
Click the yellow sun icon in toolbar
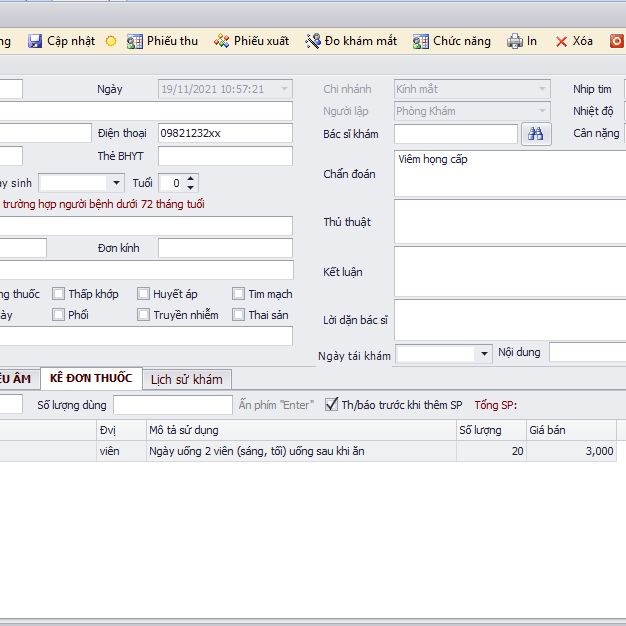tap(111, 41)
